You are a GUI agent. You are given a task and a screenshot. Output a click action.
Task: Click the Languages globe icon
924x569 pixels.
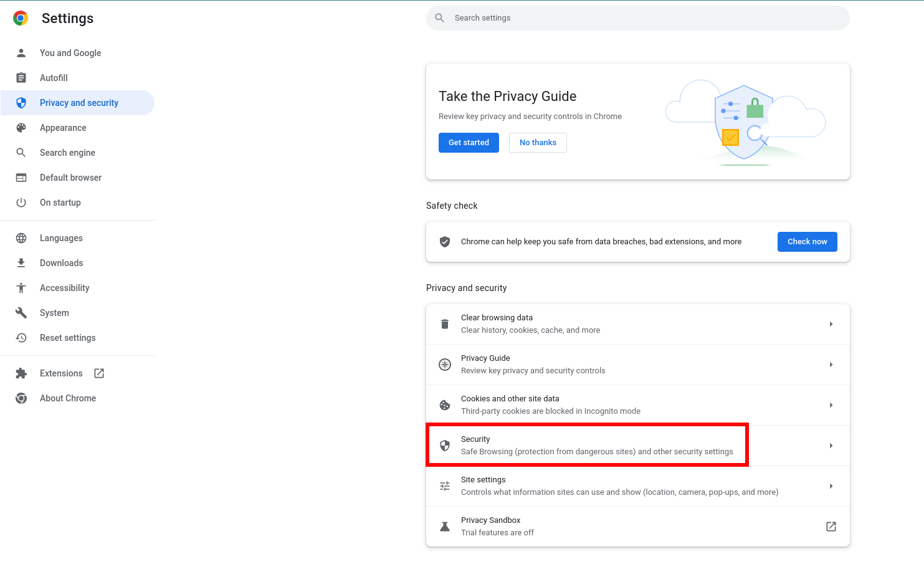[x=21, y=238]
